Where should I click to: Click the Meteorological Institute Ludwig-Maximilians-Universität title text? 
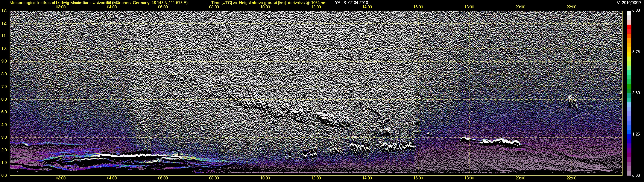[99, 3]
